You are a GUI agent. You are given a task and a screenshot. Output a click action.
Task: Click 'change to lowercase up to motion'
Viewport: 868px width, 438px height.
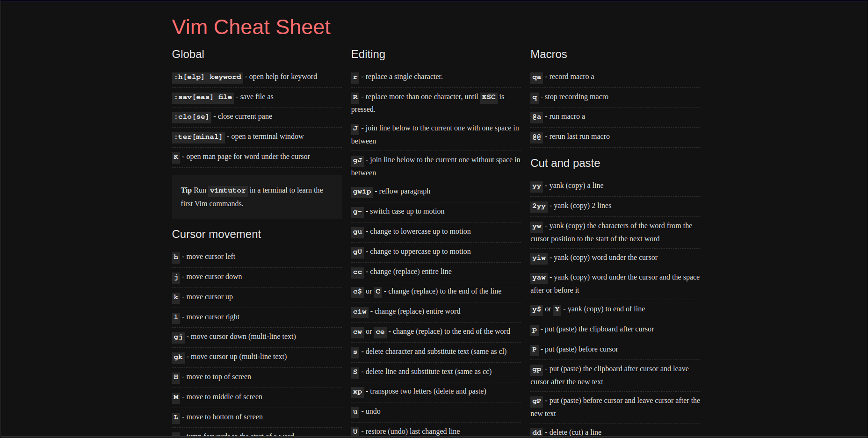[420, 231]
